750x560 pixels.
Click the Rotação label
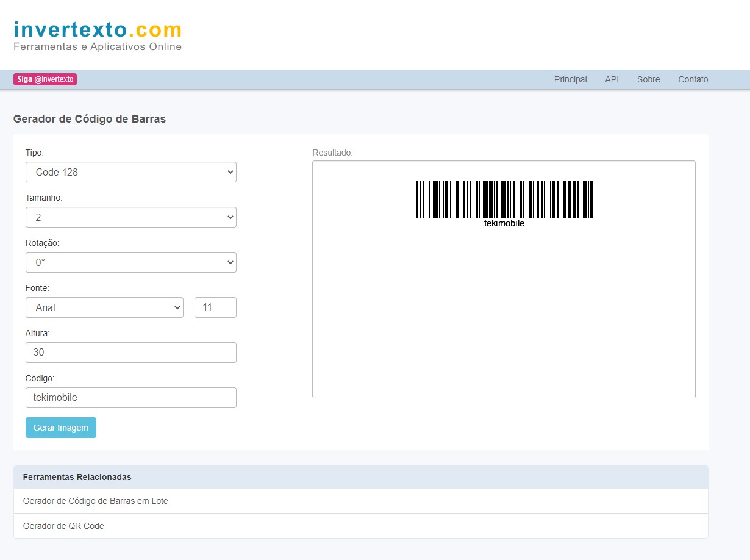point(43,243)
